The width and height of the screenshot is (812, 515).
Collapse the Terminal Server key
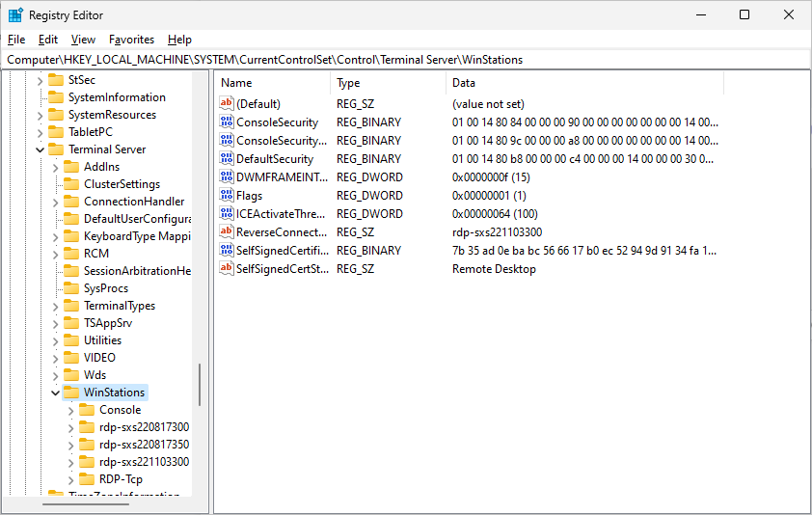[40, 149]
